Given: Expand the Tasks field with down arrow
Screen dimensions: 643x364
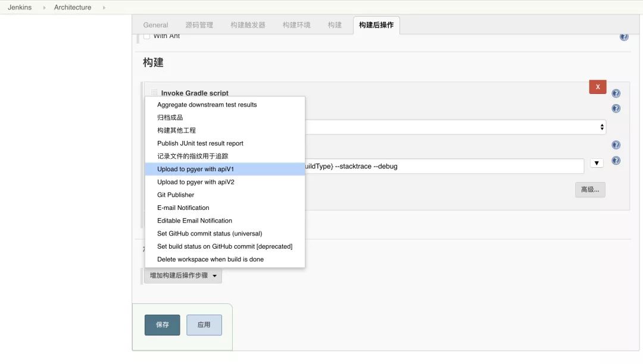Looking at the screenshot, I should pyautogui.click(x=596, y=163).
